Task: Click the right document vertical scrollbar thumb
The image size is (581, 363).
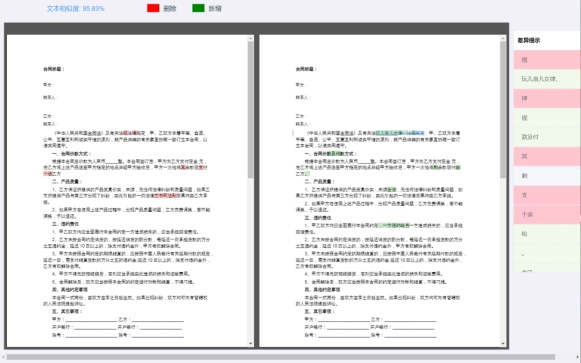Action: [503, 110]
